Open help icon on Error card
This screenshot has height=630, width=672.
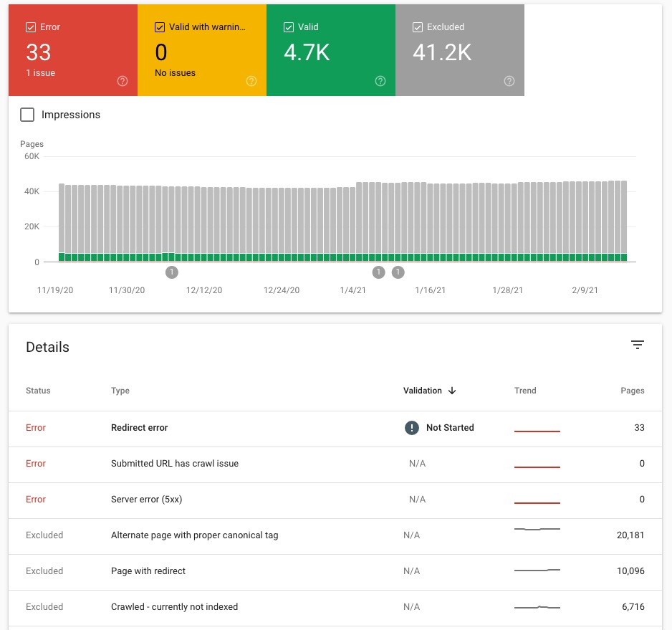coord(123,81)
